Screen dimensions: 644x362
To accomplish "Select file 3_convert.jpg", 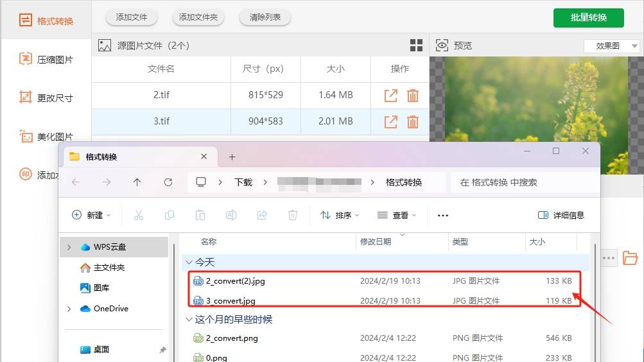I will 231,301.
